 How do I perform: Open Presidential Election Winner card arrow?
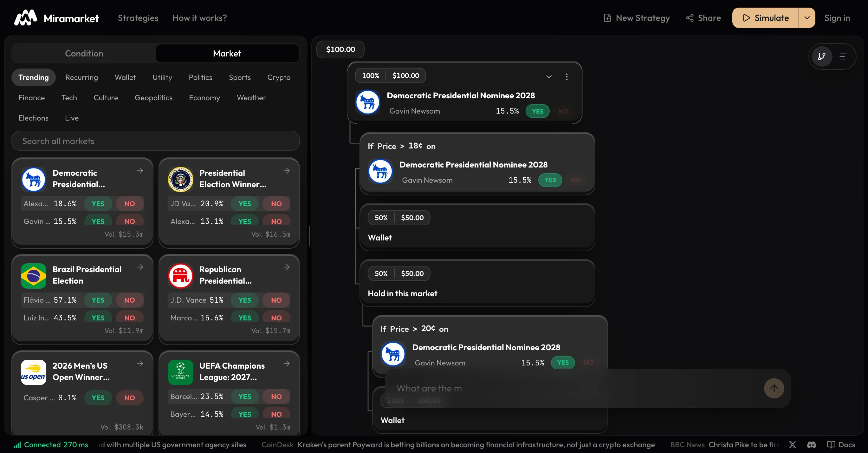coord(286,171)
